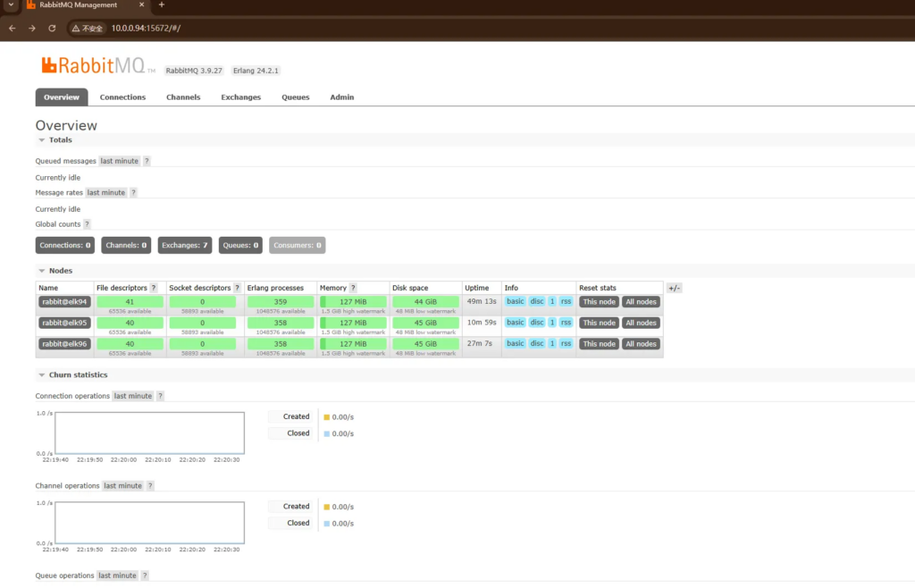This screenshot has width=915, height=588.
Task: Toggle node columns with +/- control
Action: point(674,288)
